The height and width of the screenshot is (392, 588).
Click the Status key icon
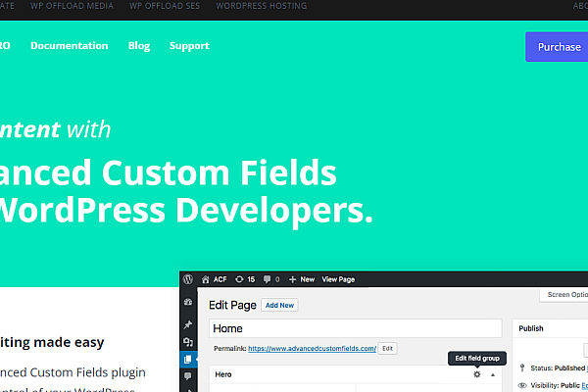pyautogui.click(x=522, y=368)
